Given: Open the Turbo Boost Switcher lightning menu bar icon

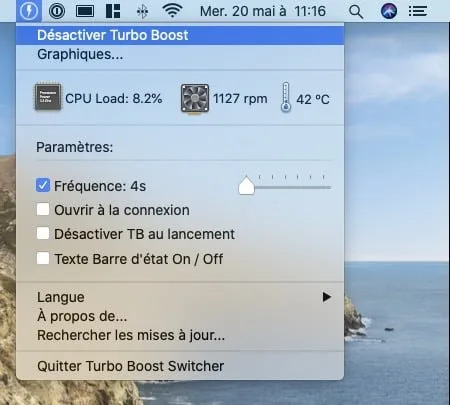Looking at the screenshot, I should 29,11.
